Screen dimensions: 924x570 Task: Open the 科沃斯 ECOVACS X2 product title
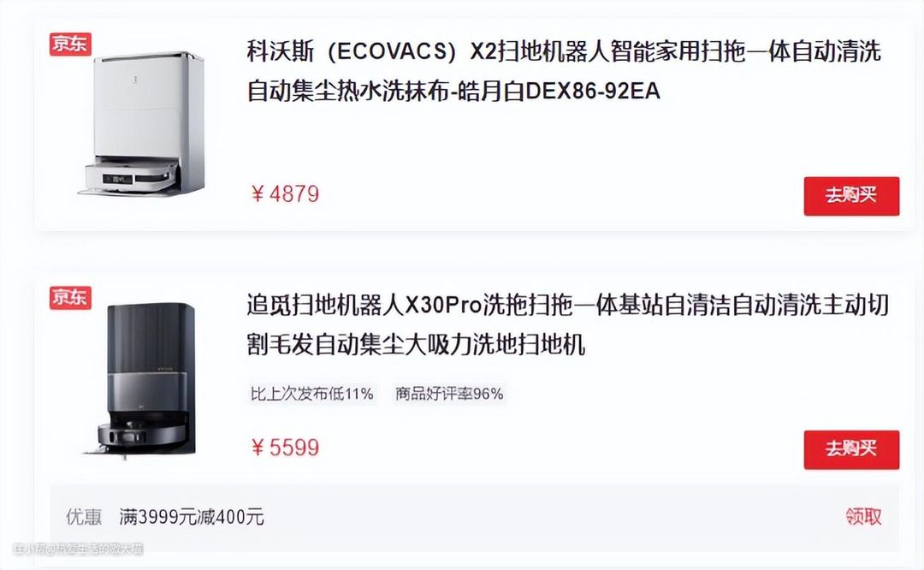tap(563, 71)
